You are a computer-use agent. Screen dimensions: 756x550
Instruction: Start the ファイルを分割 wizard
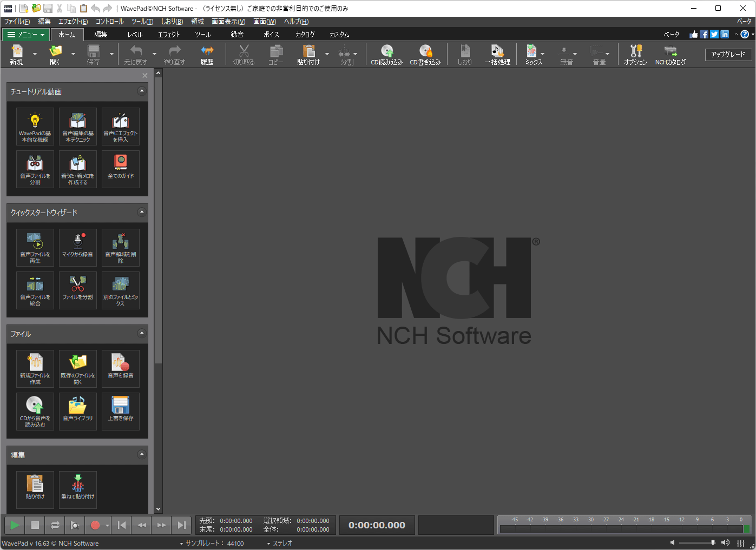click(x=78, y=290)
